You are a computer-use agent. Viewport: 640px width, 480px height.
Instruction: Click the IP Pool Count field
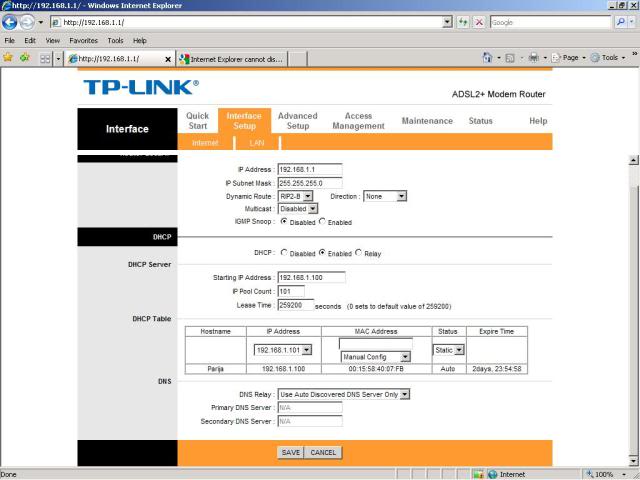(x=291, y=291)
